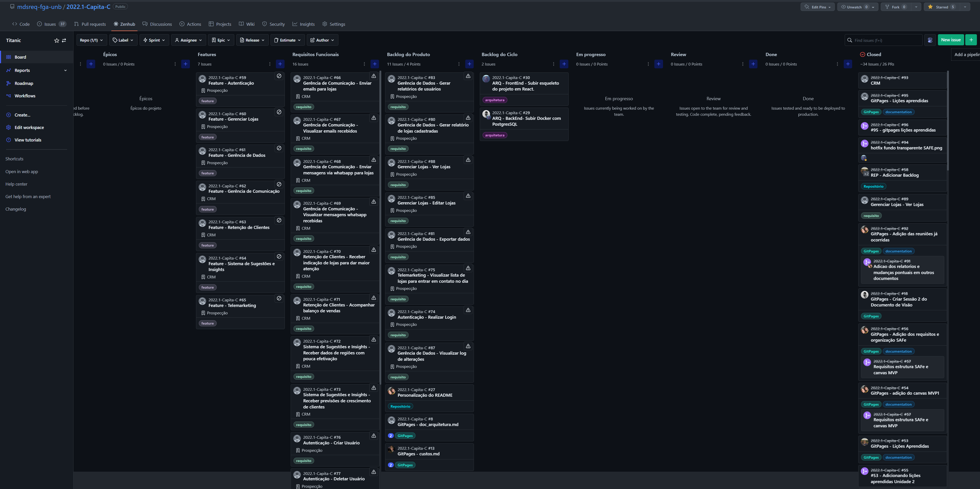
Task: Add issue to Done pipeline plus button
Action: [x=848, y=64]
